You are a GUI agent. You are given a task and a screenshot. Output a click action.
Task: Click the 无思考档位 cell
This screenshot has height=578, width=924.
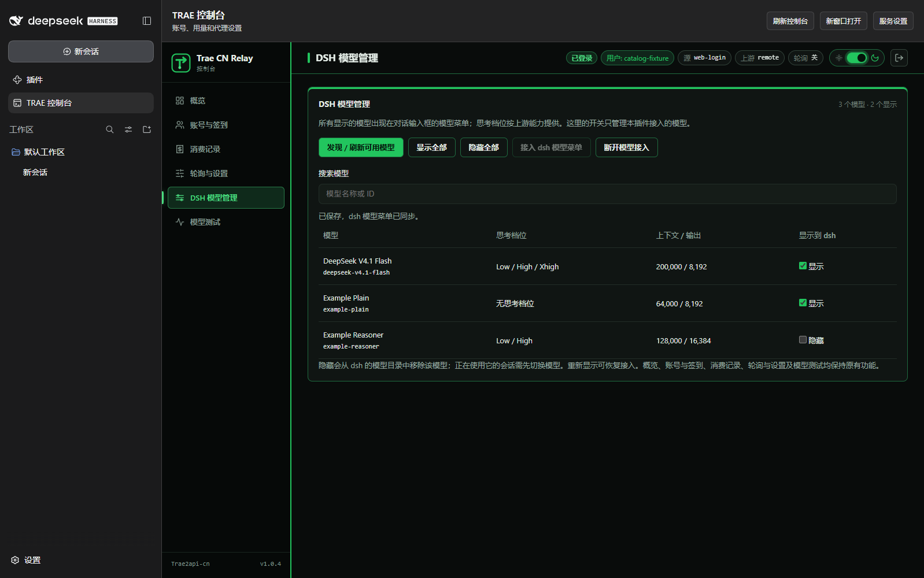pos(515,304)
